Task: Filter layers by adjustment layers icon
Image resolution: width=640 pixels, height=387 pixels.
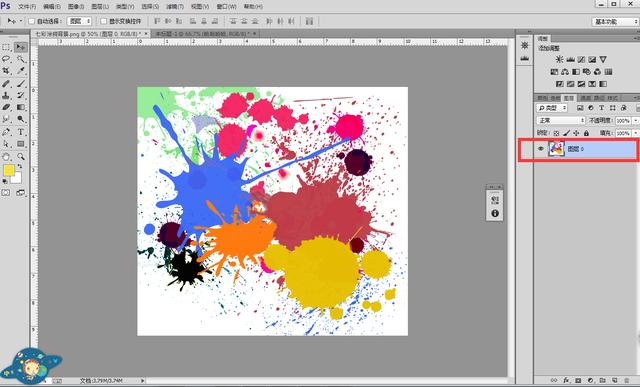Action: coord(591,108)
